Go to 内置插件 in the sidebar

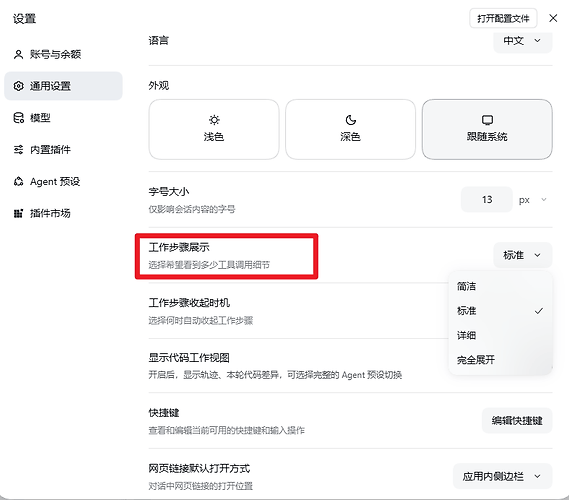click(x=63, y=149)
